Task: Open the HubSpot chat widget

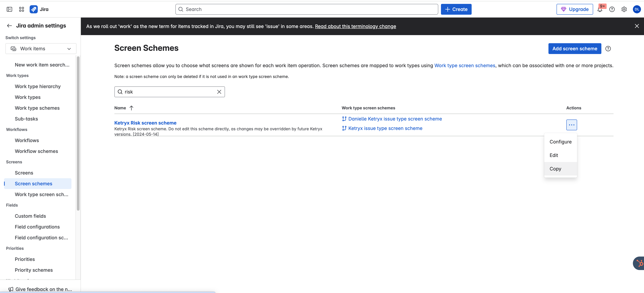Action: (x=639, y=263)
